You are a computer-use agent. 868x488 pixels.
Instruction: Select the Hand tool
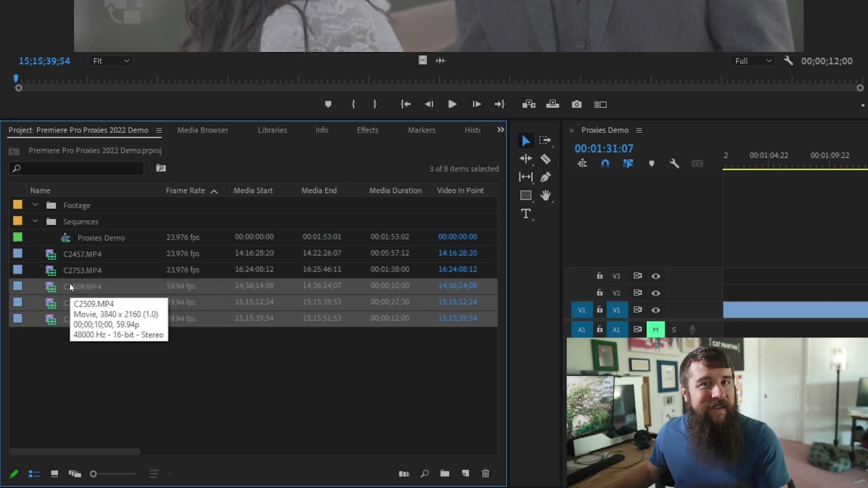point(546,196)
